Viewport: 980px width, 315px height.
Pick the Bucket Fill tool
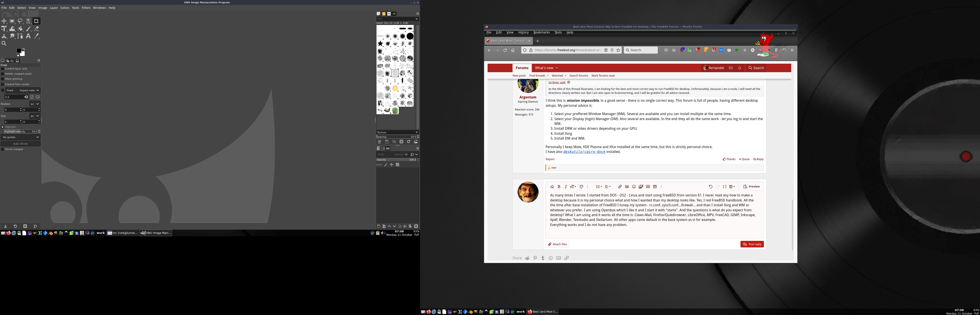pyautogui.click(x=20, y=28)
